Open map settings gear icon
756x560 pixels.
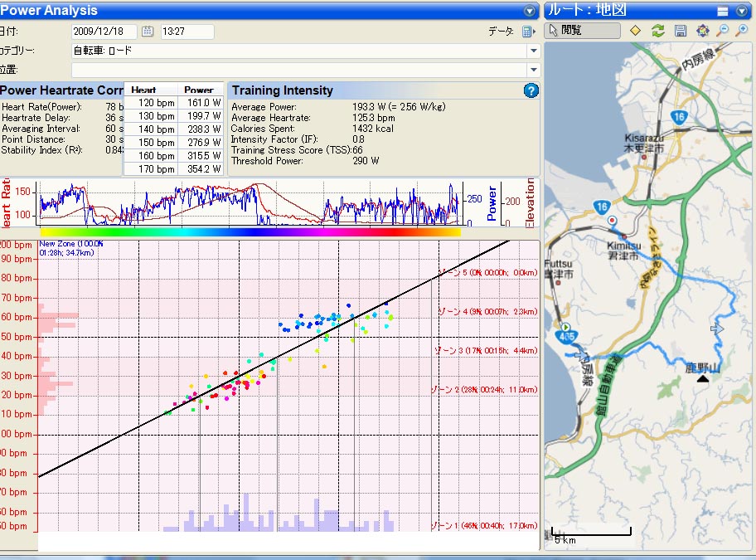tap(702, 31)
